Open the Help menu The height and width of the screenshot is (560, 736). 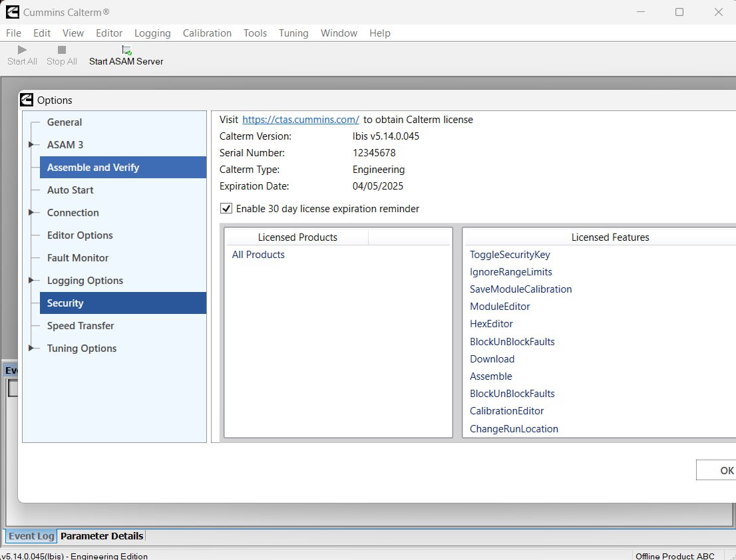click(x=380, y=33)
